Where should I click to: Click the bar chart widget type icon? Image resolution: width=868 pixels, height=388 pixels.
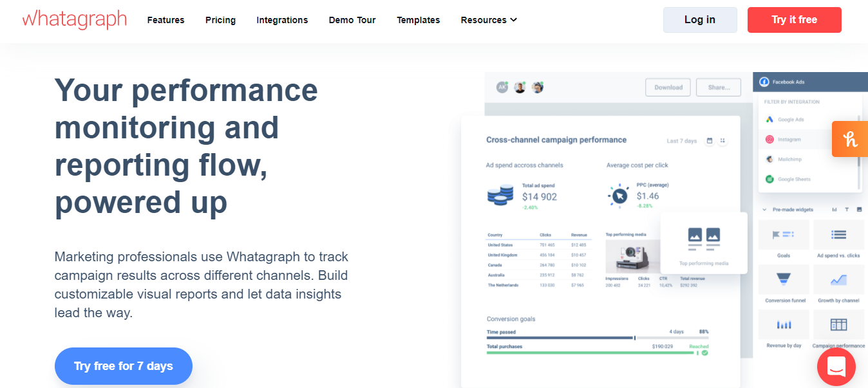coord(835,210)
